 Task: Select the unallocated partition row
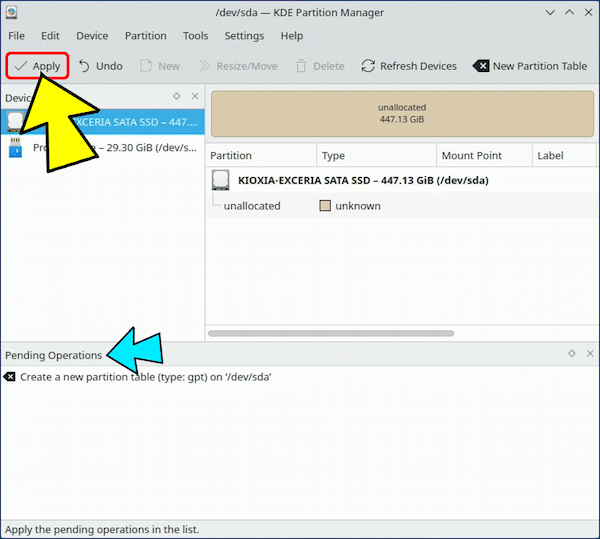pos(252,206)
